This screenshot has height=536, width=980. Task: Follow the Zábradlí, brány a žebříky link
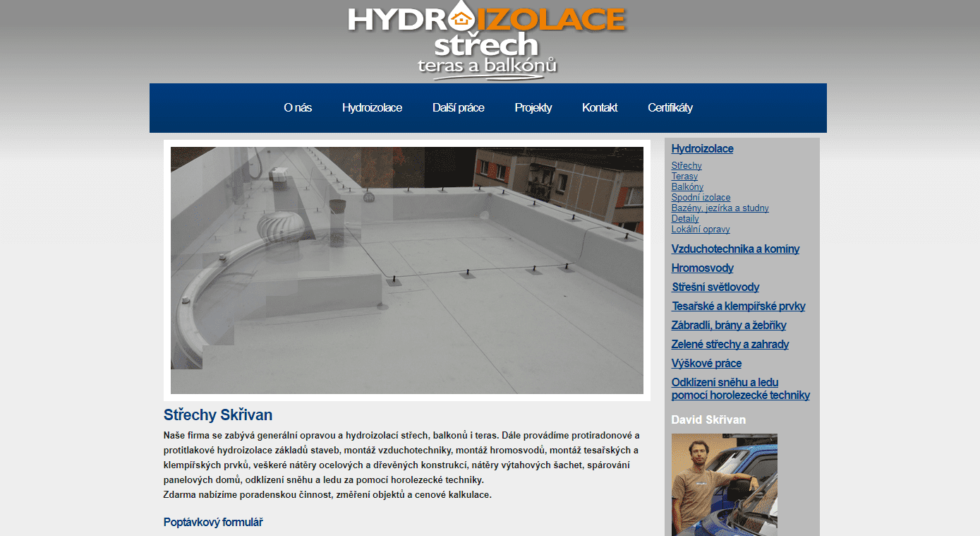[x=729, y=325]
